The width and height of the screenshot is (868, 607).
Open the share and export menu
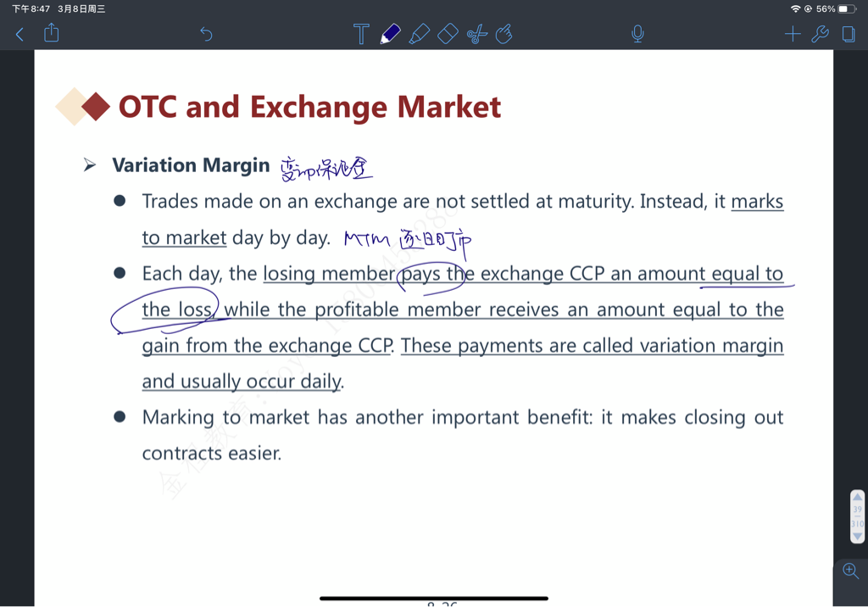pyautogui.click(x=52, y=33)
